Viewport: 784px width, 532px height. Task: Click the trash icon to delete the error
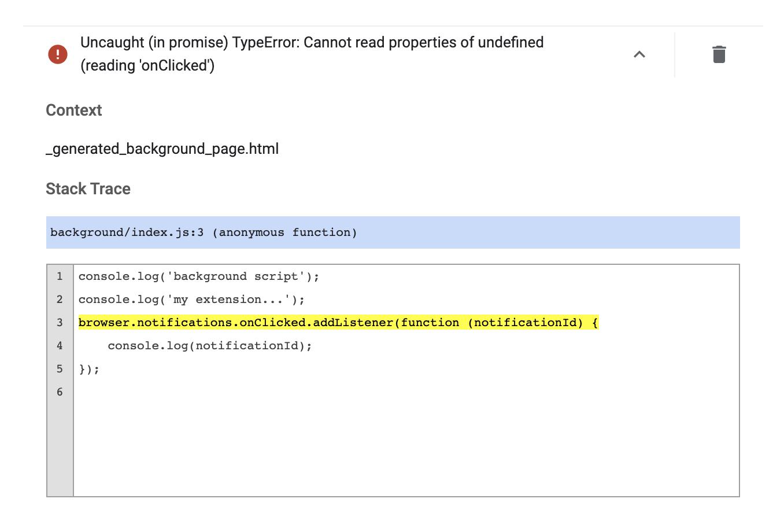pyautogui.click(x=719, y=54)
